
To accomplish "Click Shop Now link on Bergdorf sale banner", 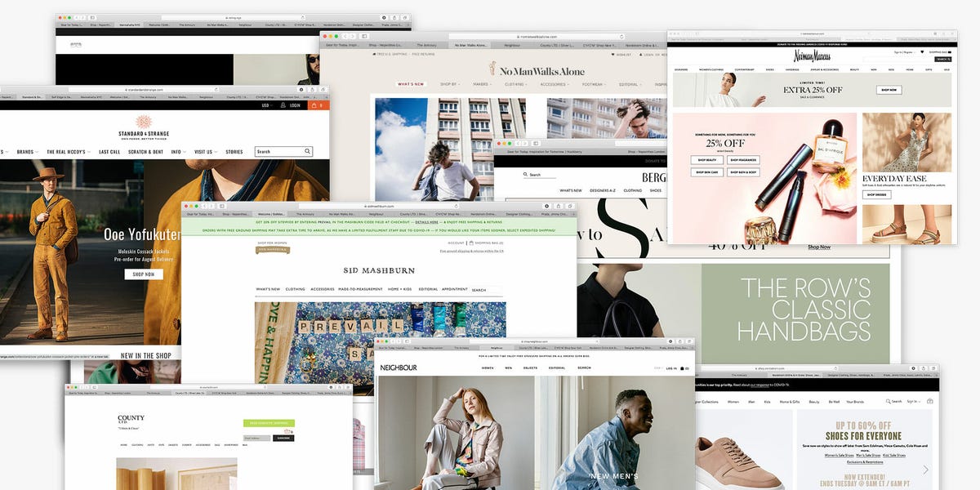I will pyautogui.click(x=819, y=247).
